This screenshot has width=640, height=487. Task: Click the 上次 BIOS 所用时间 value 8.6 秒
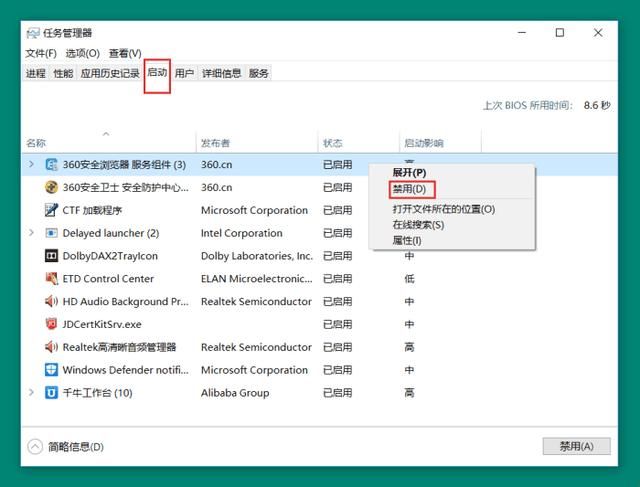tap(597, 105)
